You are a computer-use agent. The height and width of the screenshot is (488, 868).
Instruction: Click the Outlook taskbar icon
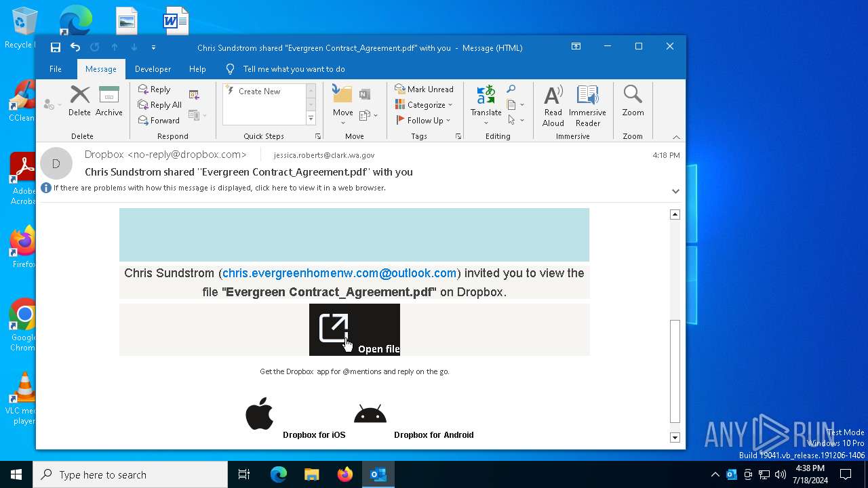click(378, 474)
